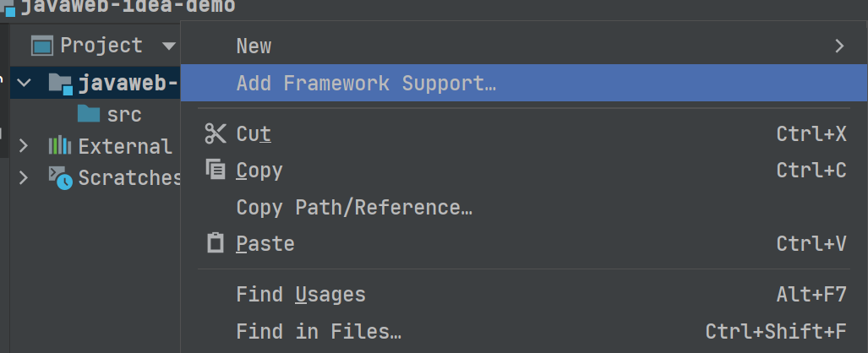This screenshot has height=353, width=868.
Task: Click the Cut scissors icon
Action: 216,133
